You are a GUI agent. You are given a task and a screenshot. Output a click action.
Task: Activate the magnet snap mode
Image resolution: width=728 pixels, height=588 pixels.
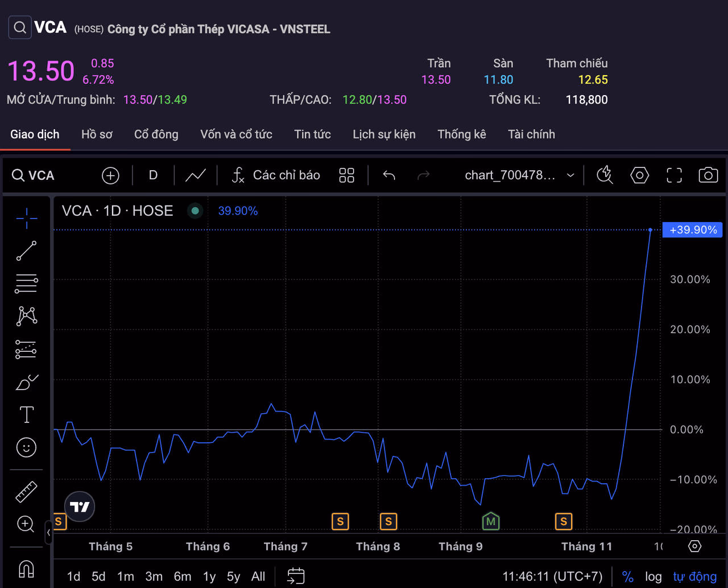[x=26, y=568]
